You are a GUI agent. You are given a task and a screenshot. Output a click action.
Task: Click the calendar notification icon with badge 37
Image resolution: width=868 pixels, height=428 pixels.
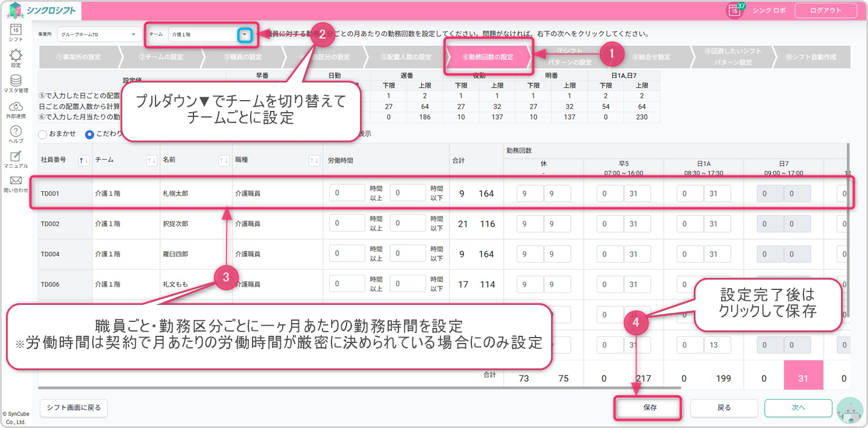pyautogui.click(x=734, y=10)
